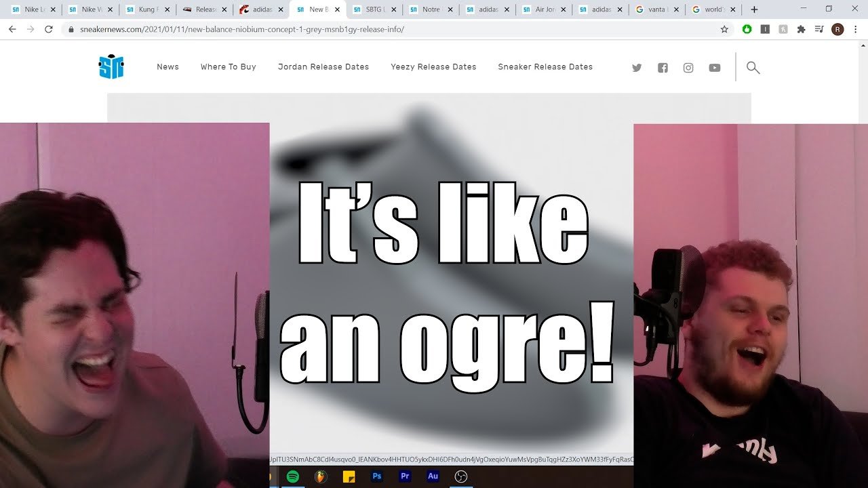Launch Photoshop from the taskbar
The image size is (868, 488).
point(377,476)
